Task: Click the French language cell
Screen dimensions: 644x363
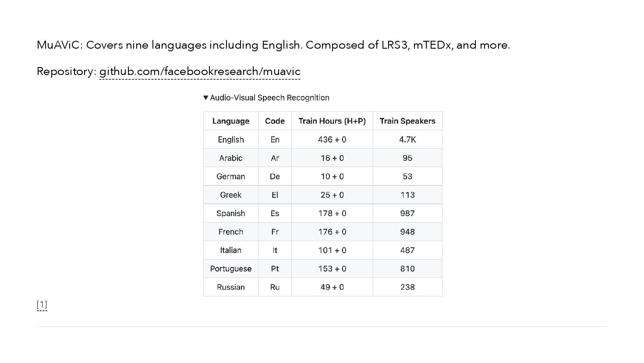Action: pyautogui.click(x=231, y=231)
